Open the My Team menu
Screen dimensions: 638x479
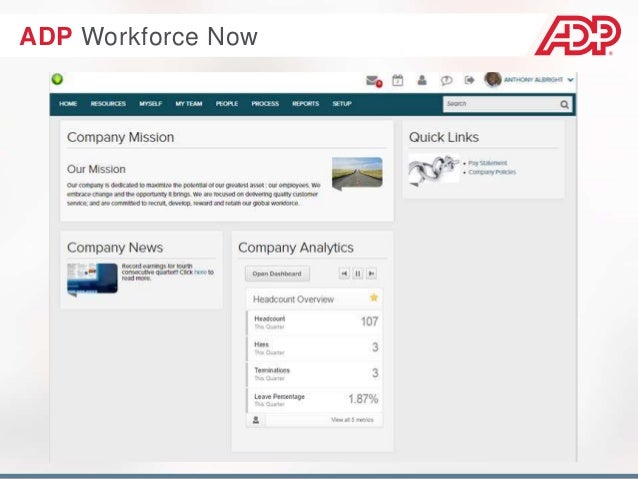189,104
